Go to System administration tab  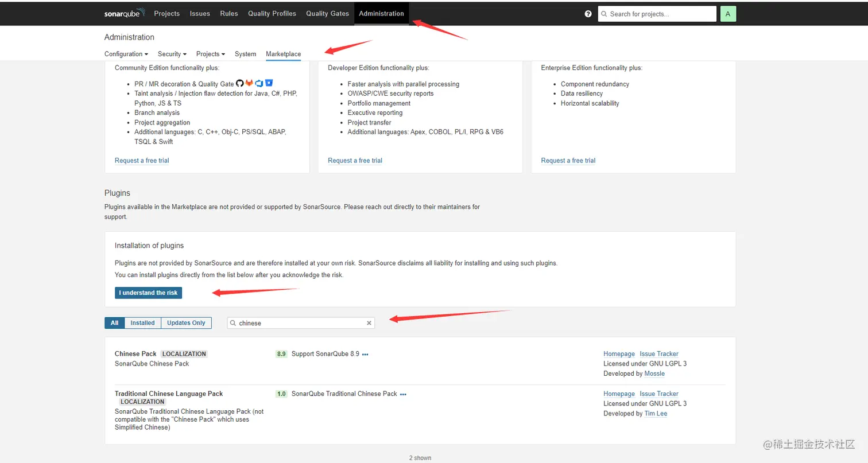(245, 54)
